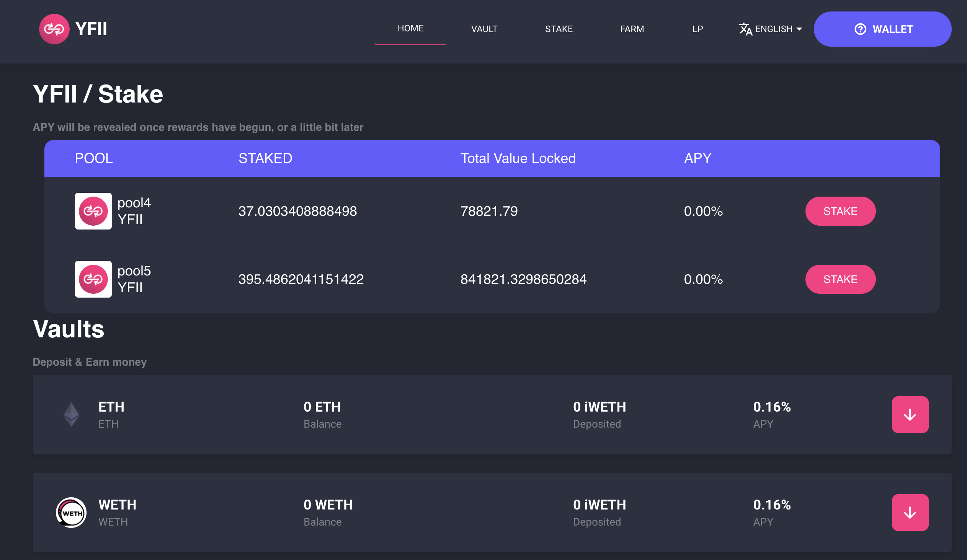Click 0.16% APY in WETH row
The width and height of the screenshot is (967, 560).
coord(772,505)
